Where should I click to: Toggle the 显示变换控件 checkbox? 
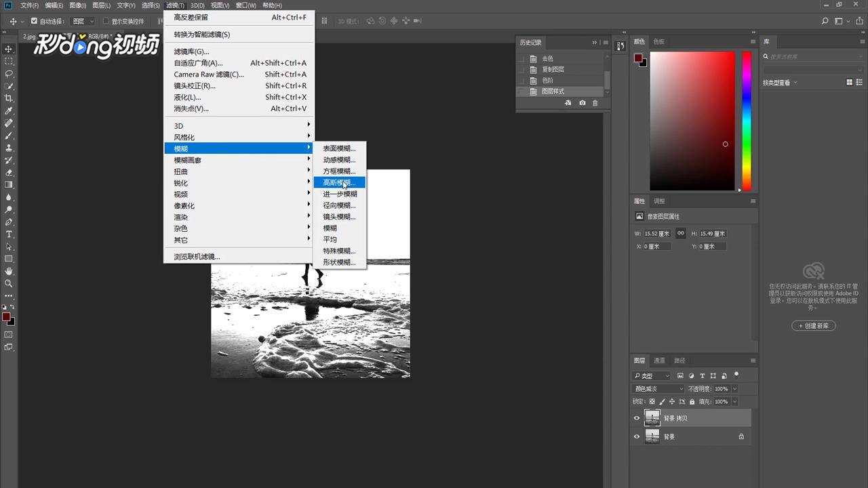pos(106,21)
